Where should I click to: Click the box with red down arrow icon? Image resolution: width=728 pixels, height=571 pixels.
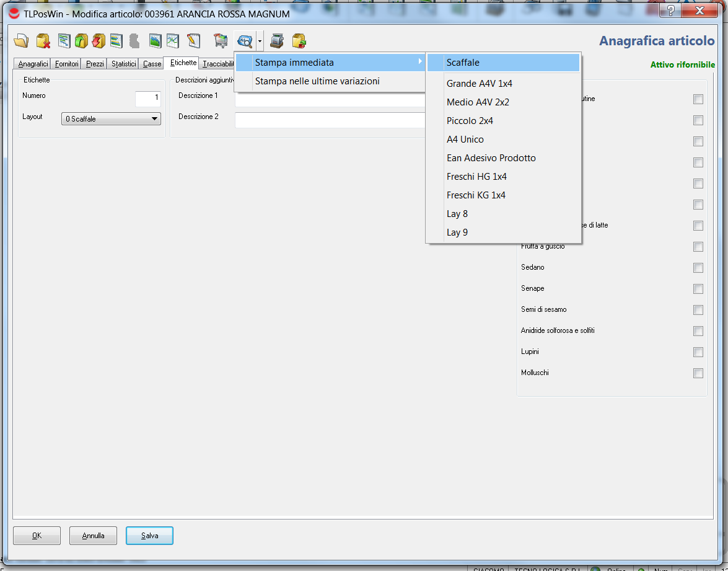[x=99, y=42]
